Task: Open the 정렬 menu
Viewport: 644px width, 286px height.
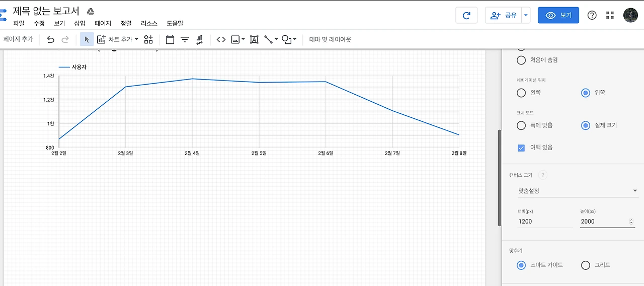Action: click(126, 23)
